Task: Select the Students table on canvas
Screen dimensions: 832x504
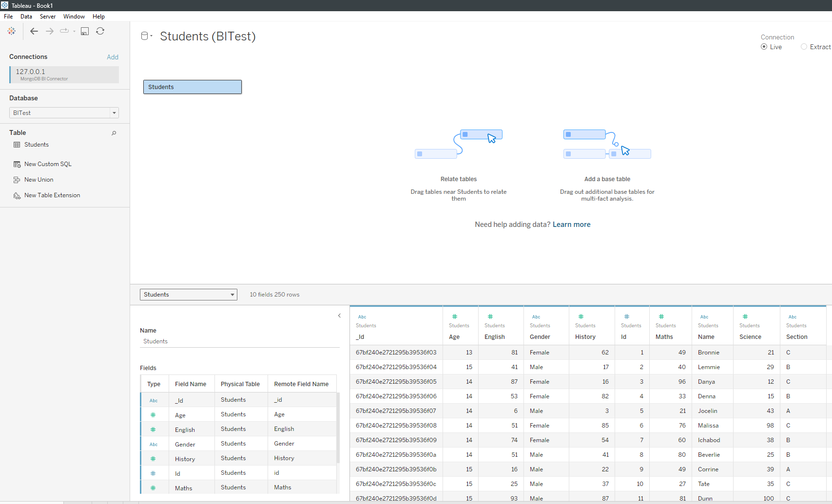Action: click(x=193, y=87)
